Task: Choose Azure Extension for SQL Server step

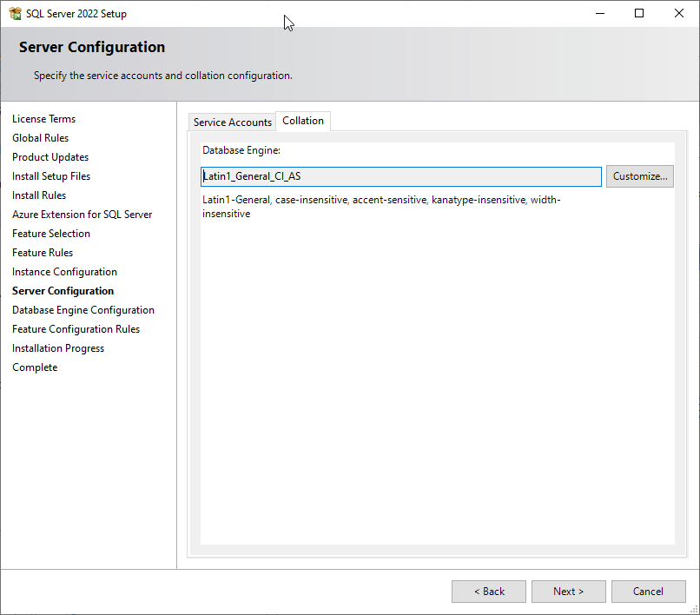Action: click(x=82, y=215)
